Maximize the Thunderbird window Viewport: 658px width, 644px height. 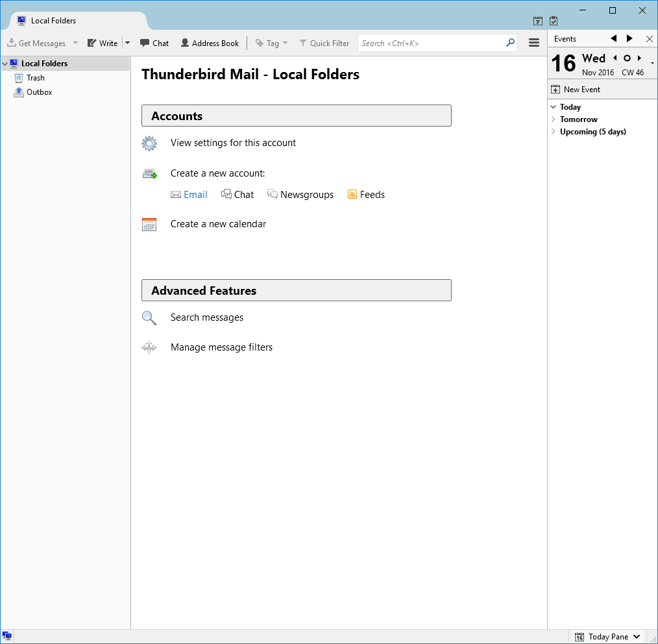pos(613,10)
